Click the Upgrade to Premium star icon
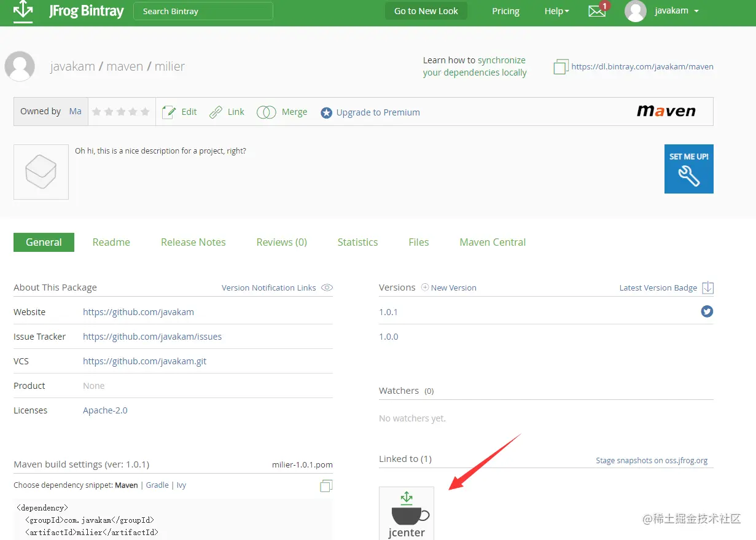 coord(327,113)
